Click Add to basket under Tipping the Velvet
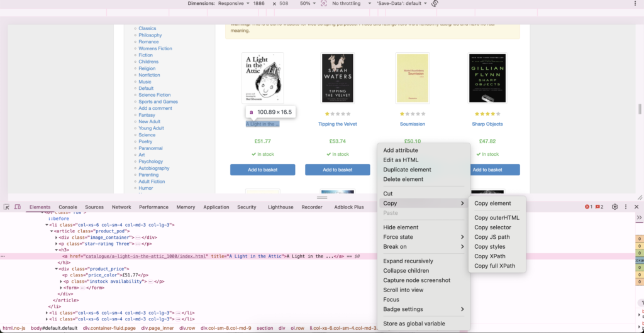The height and width of the screenshot is (333, 644). 337,170
